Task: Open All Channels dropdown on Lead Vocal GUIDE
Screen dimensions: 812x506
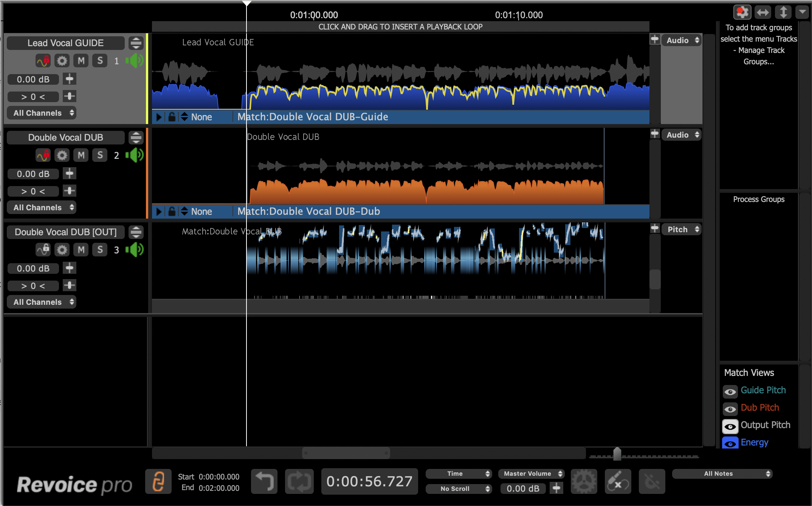Action: click(x=42, y=113)
